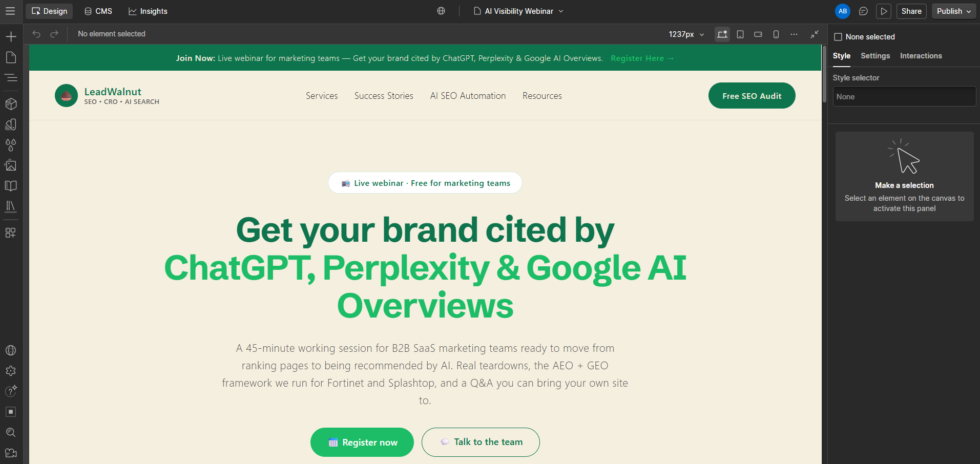
Task: Open the AI Visibility Webinar page dropdown
Action: 518,11
